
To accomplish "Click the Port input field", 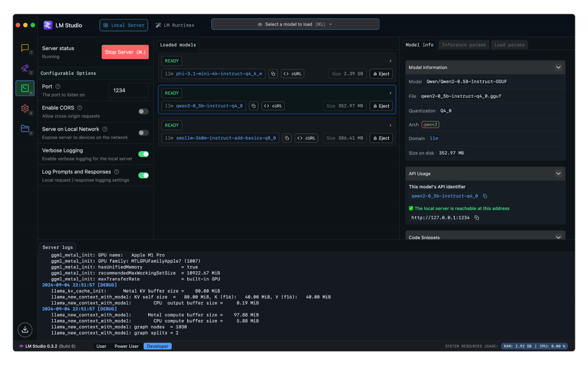I will click(128, 90).
